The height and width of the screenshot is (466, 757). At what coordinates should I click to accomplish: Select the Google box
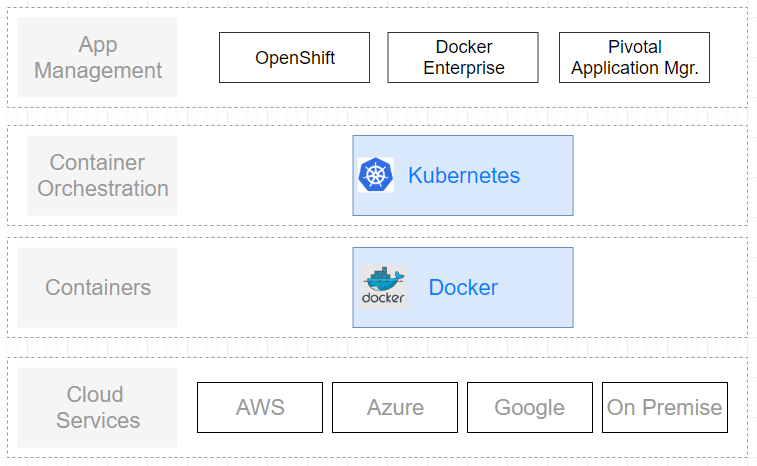pyautogui.click(x=530, y=408)
